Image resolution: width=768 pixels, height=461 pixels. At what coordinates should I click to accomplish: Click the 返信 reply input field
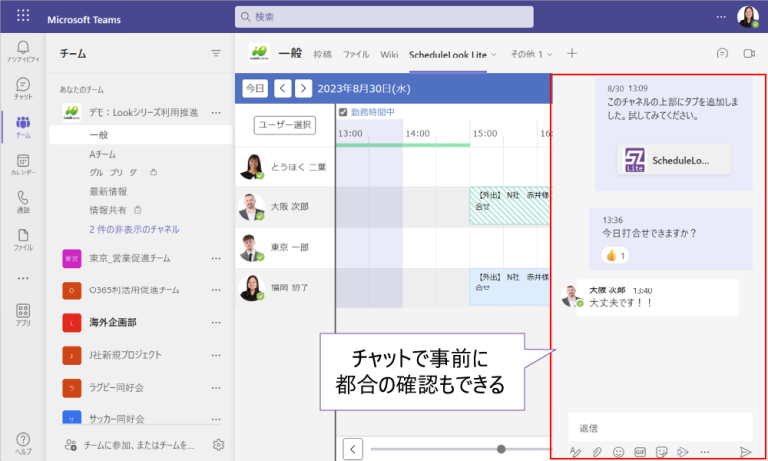pos(655,428)
